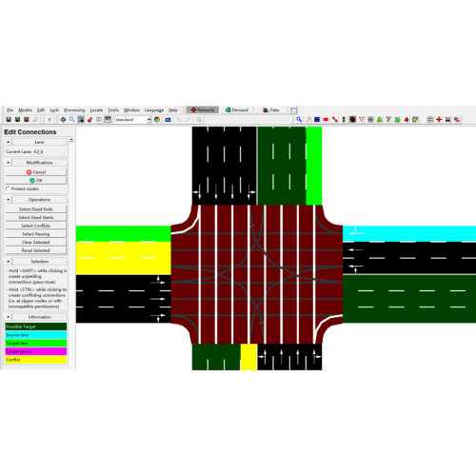
Task: Select the TAZ mode icon
Action: click(397, 119)
